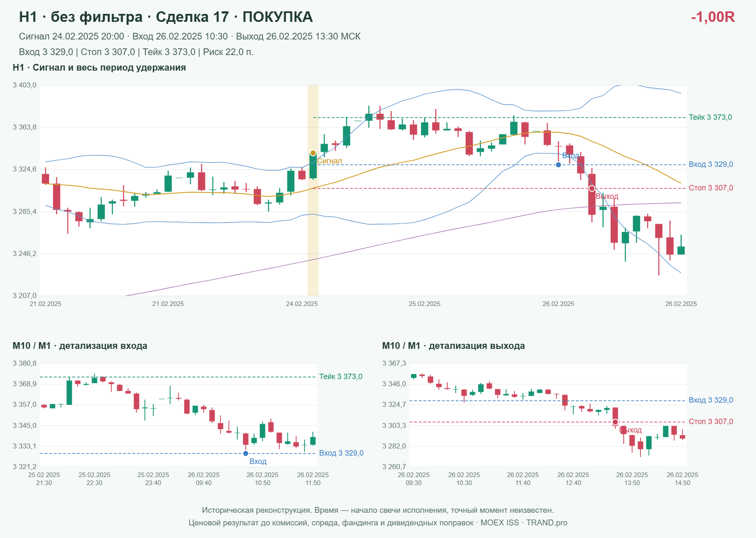Click the blue Вход marker dot on H1 chart

point(558,165)
